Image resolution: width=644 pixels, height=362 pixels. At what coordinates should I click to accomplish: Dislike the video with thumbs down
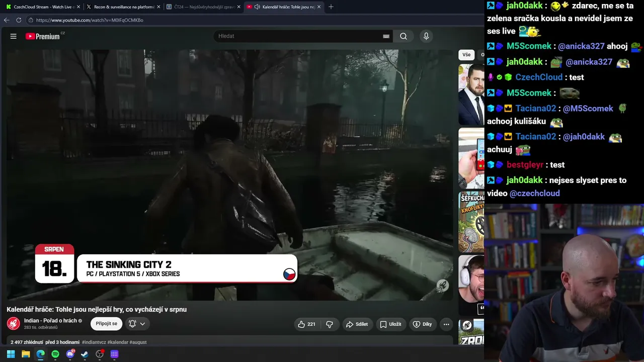(x=330, y=324)
